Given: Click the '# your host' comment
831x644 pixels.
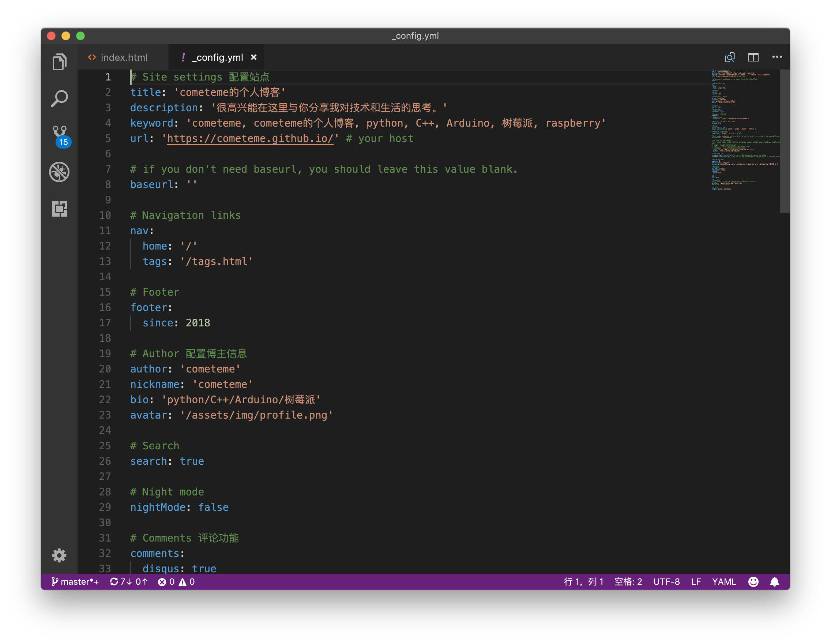Looking at the screenshot, I should [x=379, y=139].
